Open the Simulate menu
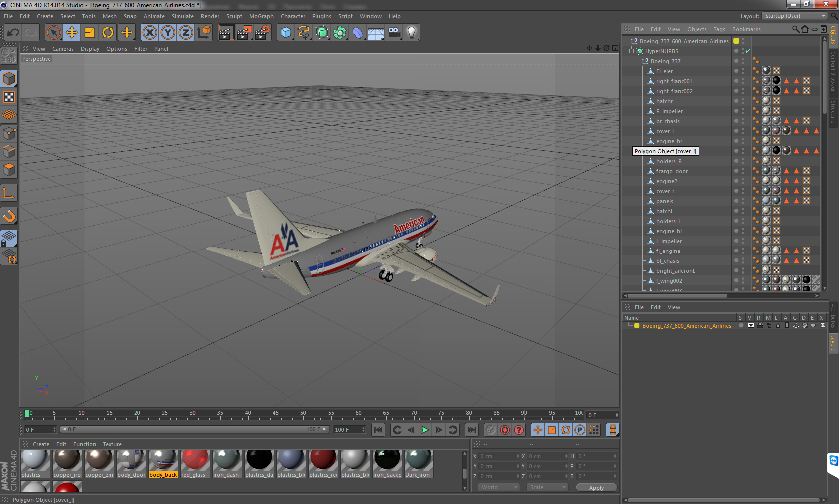This screenshot has height=504, width=839. [x=183, y=16]
